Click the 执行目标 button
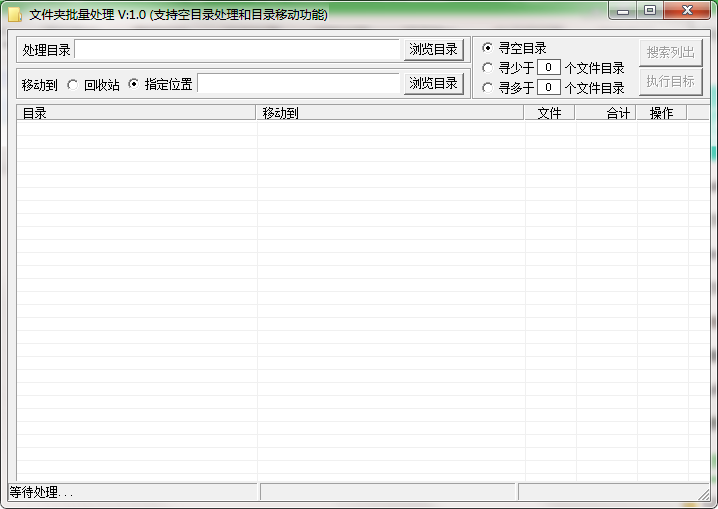This screenshot has height=509, width=718. pos(671,81)
